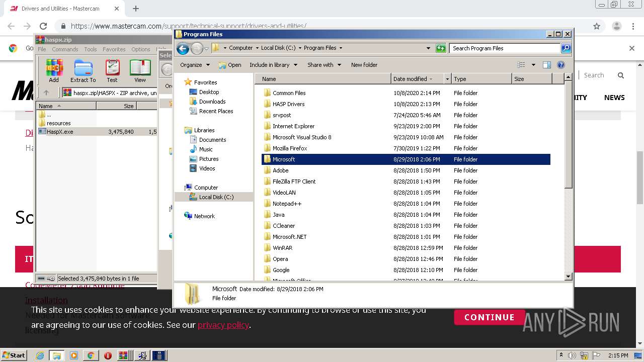This screenshot has height=362, width=644.
Task: Open the Organize dropdown menu
Action: click(x=195, y=65)
